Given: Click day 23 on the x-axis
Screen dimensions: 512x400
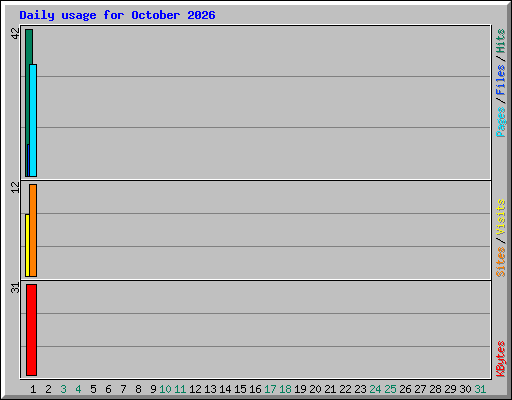Looking at the screenshot, I should (360, 389).
